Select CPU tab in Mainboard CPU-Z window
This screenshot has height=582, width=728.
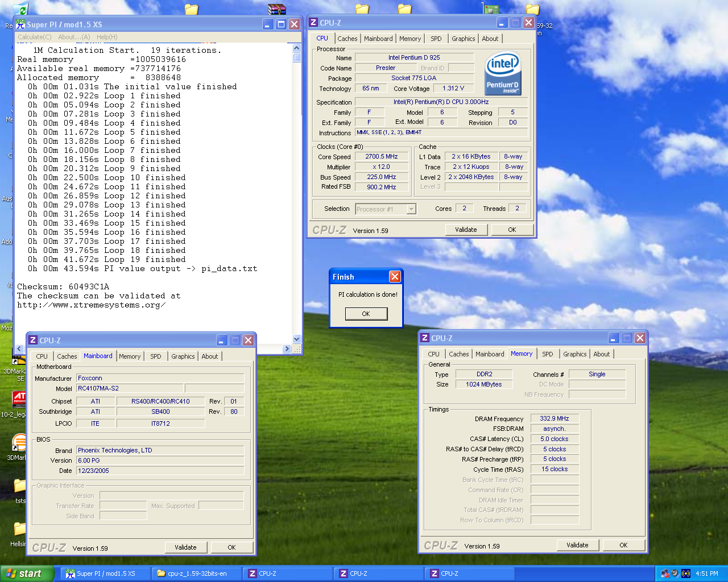(x=42, y=356)
